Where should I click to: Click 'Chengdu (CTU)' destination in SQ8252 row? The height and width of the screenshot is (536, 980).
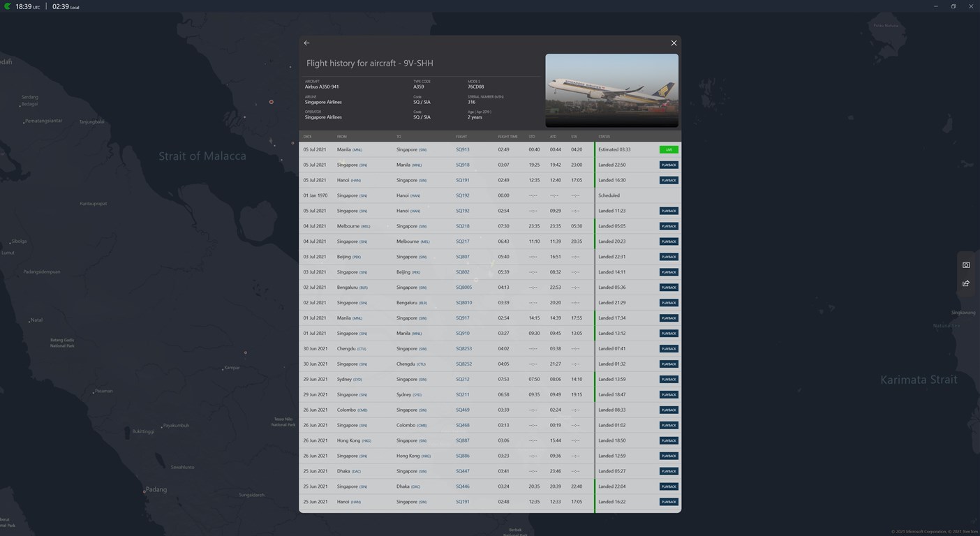[x=411, y=364]
